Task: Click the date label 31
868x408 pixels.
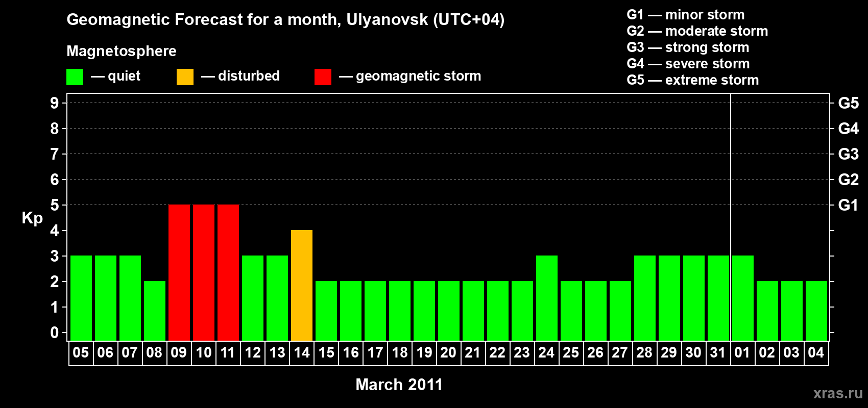Action: [718, 352]
